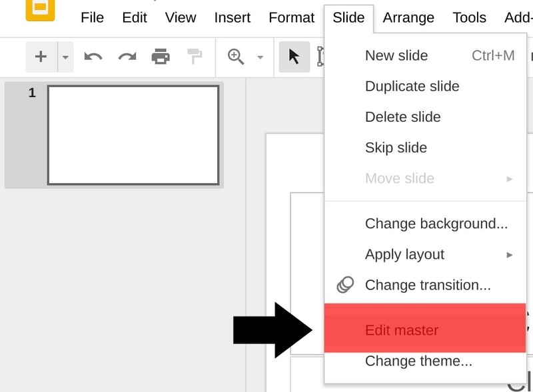533x392 pixels.
Task: Open the File menu
Action: point(92,18)
